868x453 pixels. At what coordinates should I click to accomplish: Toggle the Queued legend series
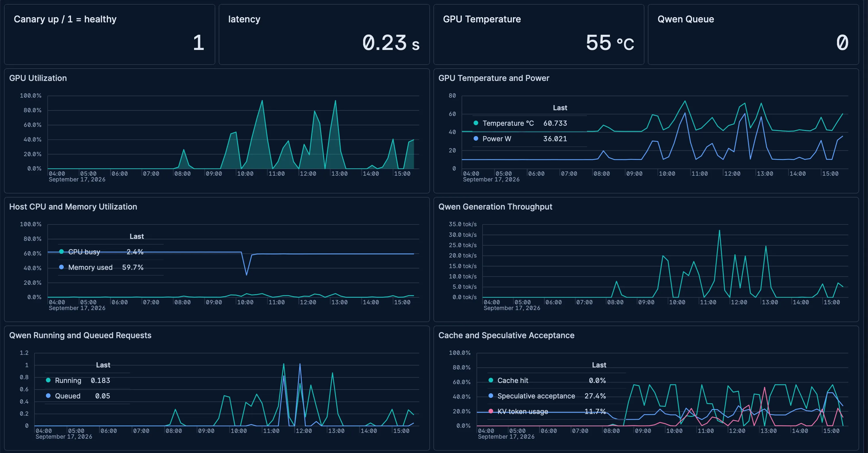point(68,396)
